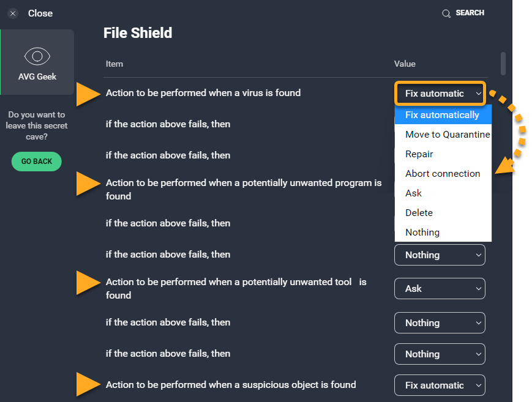Click the arrow beside the virus action row
The height and width of the screenshot is (402, 532).
pyautogui.click(x=89, y=94)
